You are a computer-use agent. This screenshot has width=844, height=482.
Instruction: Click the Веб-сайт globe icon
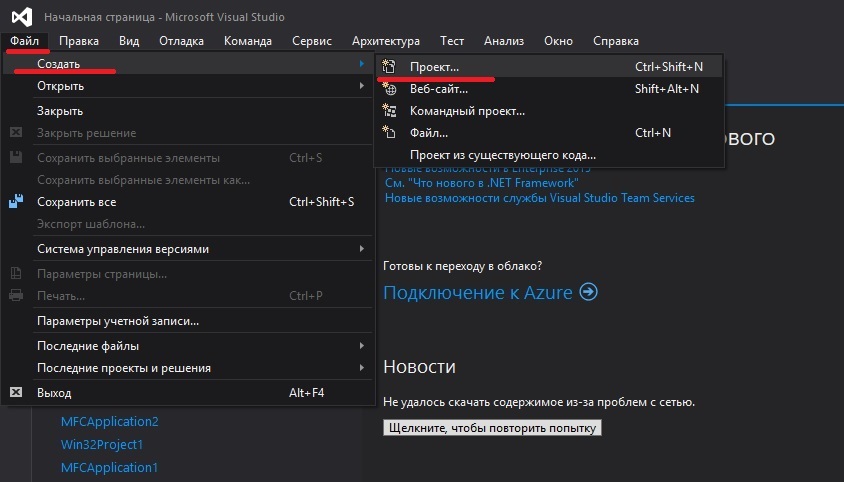[389, 89]
